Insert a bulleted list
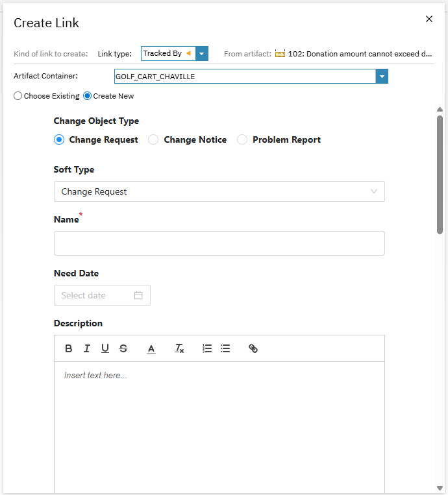The image size is (448, 495). tap(225, 348)
